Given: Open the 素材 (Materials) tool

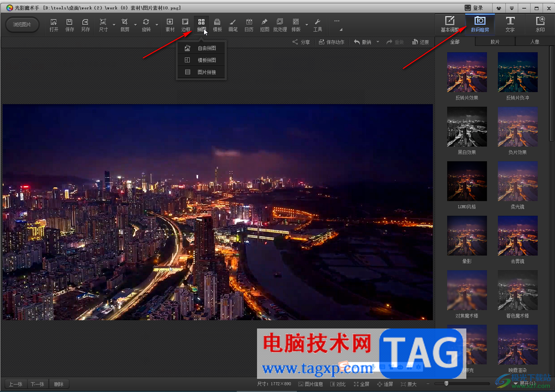Looking at the screenshot, I should tap(170, 25).
